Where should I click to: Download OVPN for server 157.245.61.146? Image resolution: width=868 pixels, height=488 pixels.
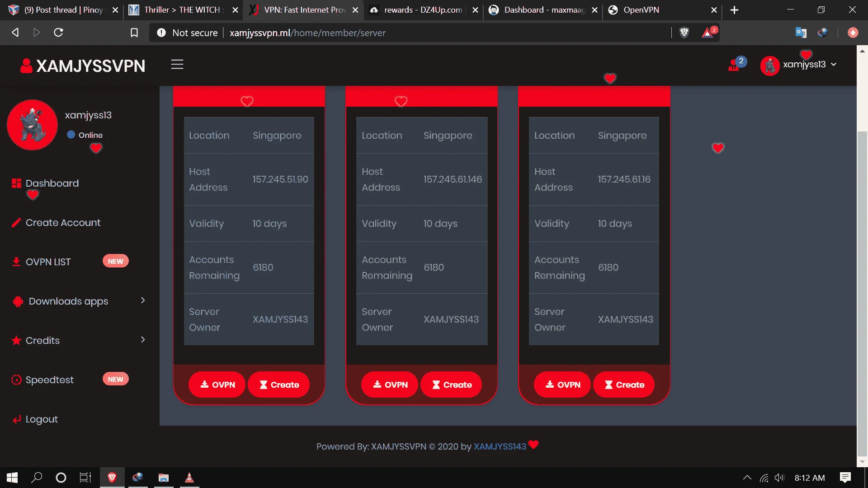click(390, 385)
